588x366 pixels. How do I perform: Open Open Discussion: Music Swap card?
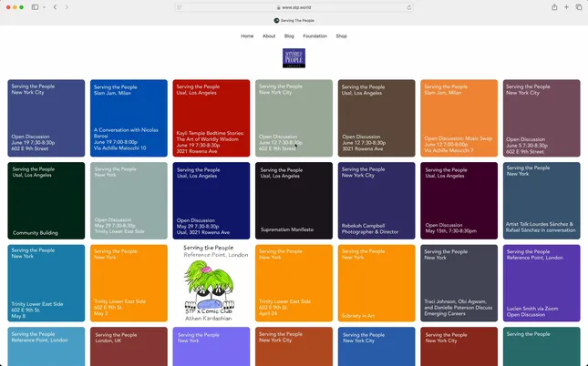459,118
